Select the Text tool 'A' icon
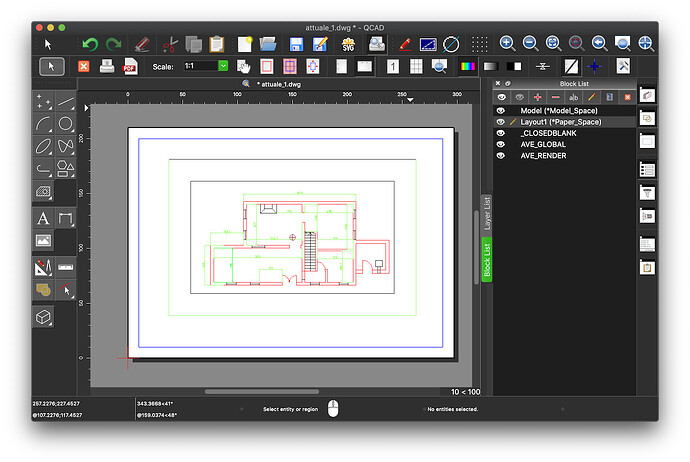This screenshot has width=690, height=462. [x=43, y=218]
